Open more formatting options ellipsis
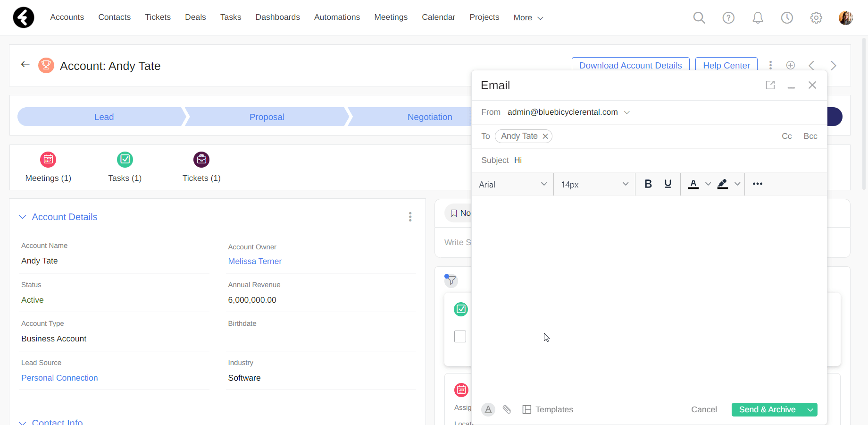 pyautogui.click(x=758, y=184)
